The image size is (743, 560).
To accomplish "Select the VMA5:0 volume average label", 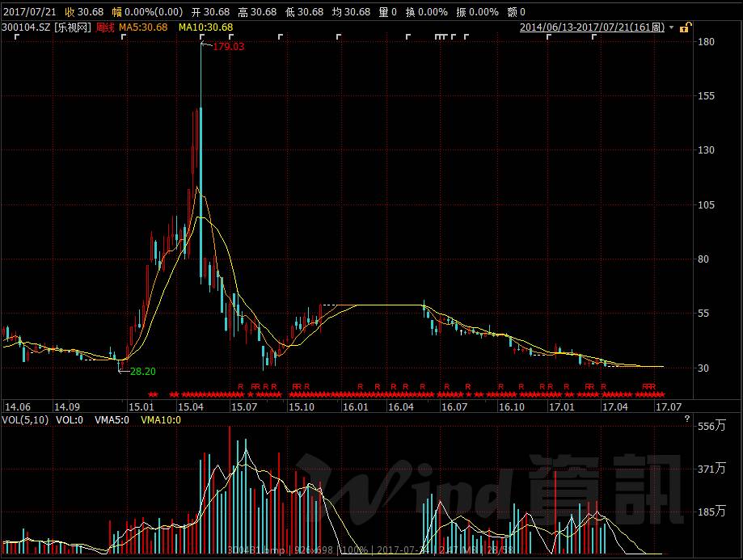I will 112,419.
